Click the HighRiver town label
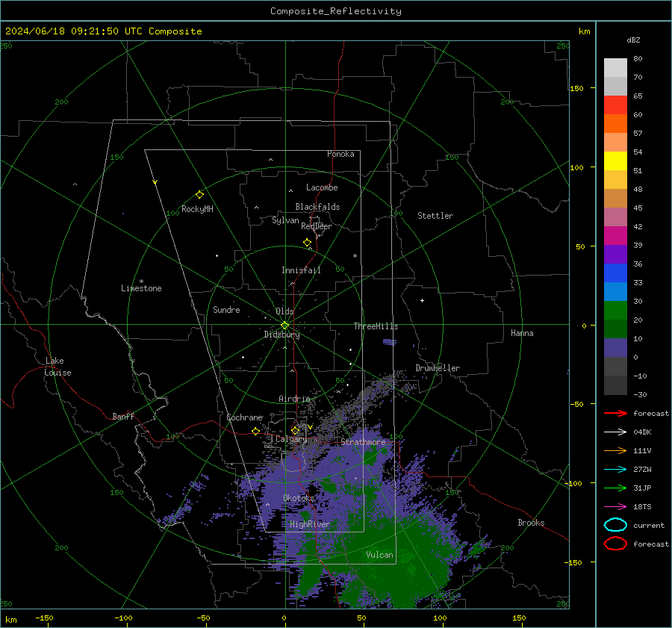Viewport: 672px width, 628px height. click(x=310, y=524)
